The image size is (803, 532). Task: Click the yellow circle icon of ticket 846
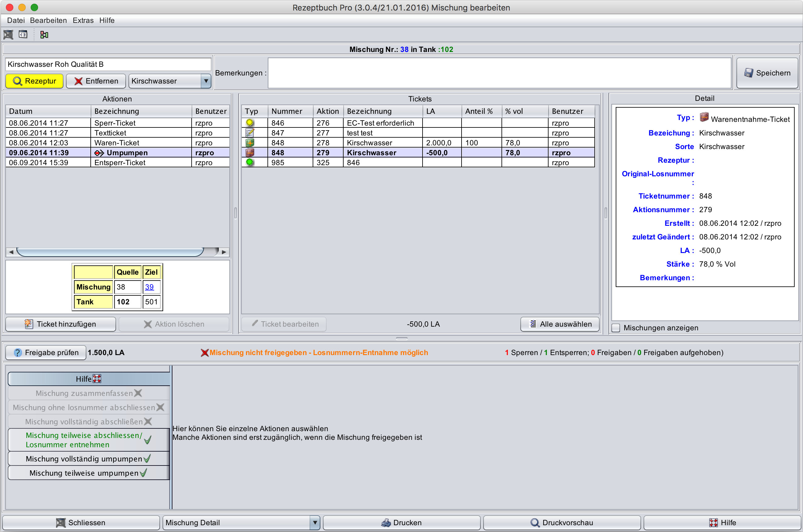(x=250, y=123)
